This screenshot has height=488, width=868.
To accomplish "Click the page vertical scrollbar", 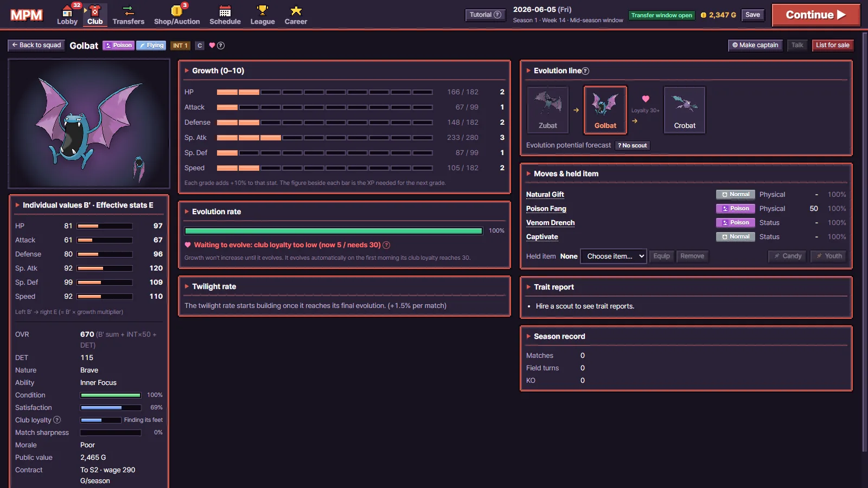I will pyautogui.click(x=865, y=241).
